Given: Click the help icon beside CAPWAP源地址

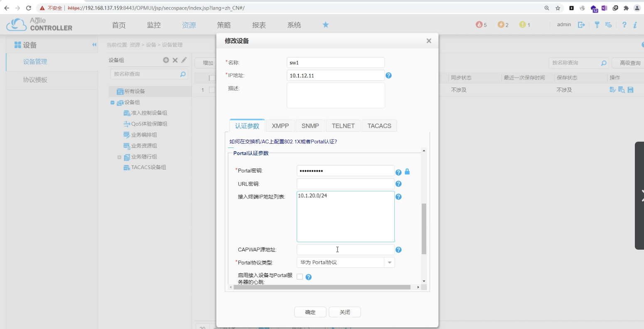Looking at the screenshot, I should click(398, 250).
